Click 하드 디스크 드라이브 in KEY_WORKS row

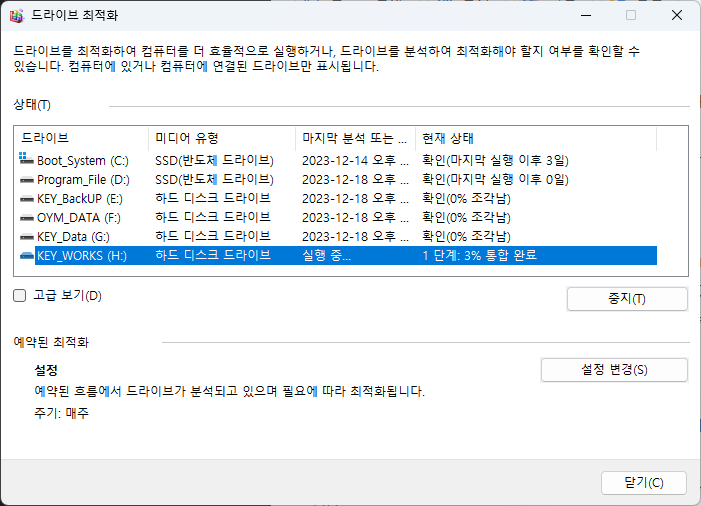(x=213, y=256)
